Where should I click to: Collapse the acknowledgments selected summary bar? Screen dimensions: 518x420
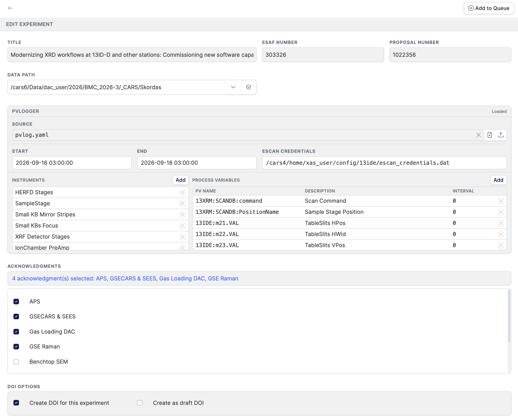point(259,279)
